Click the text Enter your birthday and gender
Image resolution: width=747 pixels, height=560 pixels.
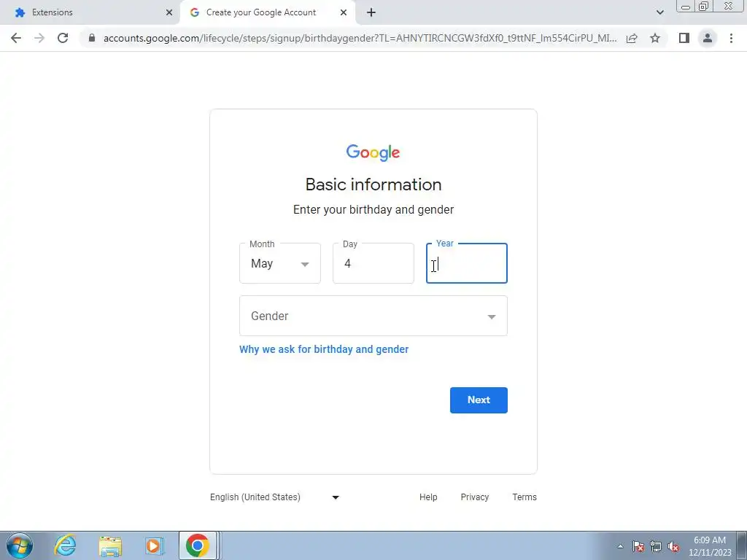pyautogui.click(x=373, y=210)
